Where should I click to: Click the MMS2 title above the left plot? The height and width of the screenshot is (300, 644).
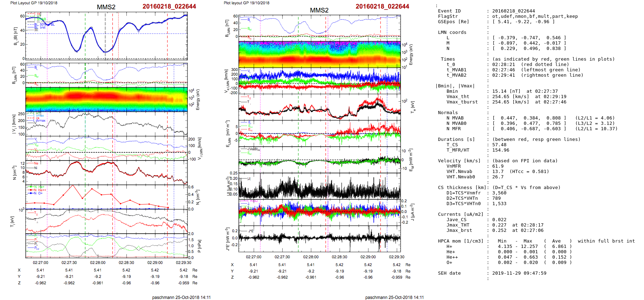click(106, 7)
